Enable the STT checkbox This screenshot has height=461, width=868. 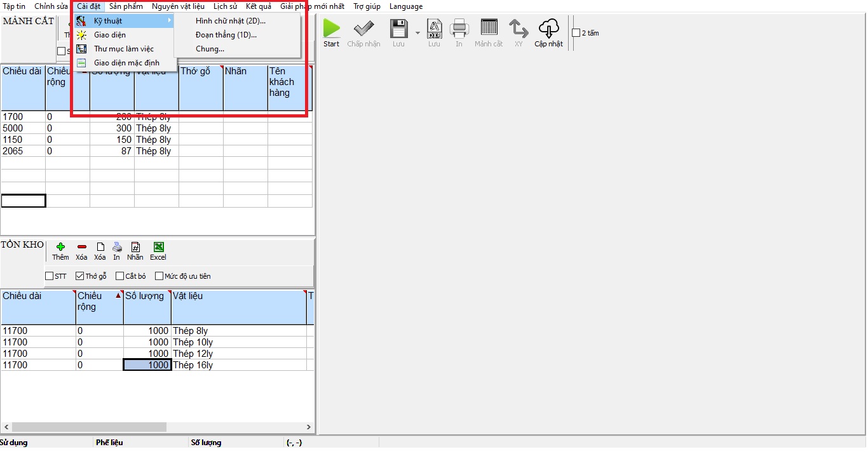click(50, 276)
